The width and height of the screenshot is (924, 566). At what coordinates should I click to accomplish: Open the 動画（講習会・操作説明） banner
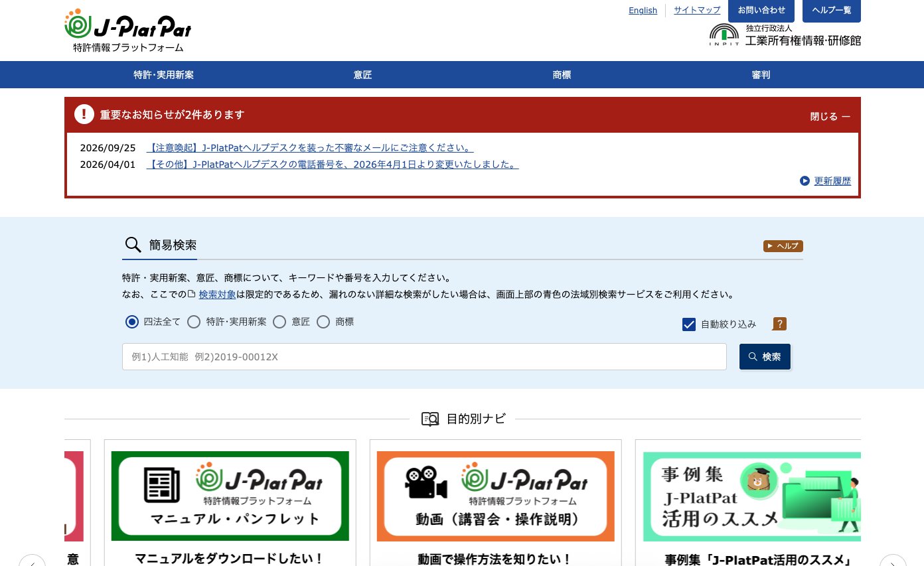pyautogui.click(x=495, y=496)
